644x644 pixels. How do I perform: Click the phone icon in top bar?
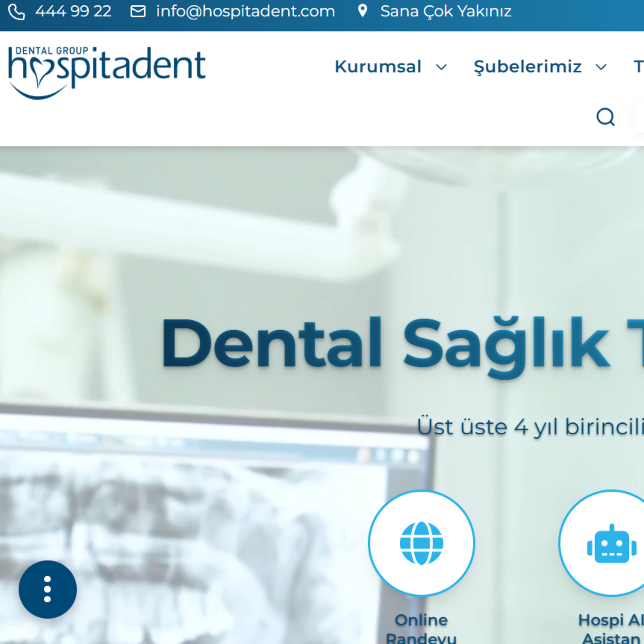click(16, 12)
